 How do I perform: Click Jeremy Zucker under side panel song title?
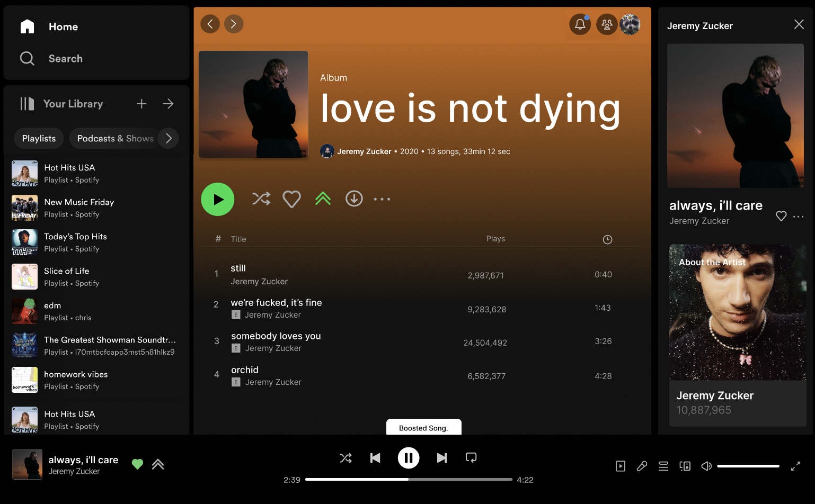699,221
